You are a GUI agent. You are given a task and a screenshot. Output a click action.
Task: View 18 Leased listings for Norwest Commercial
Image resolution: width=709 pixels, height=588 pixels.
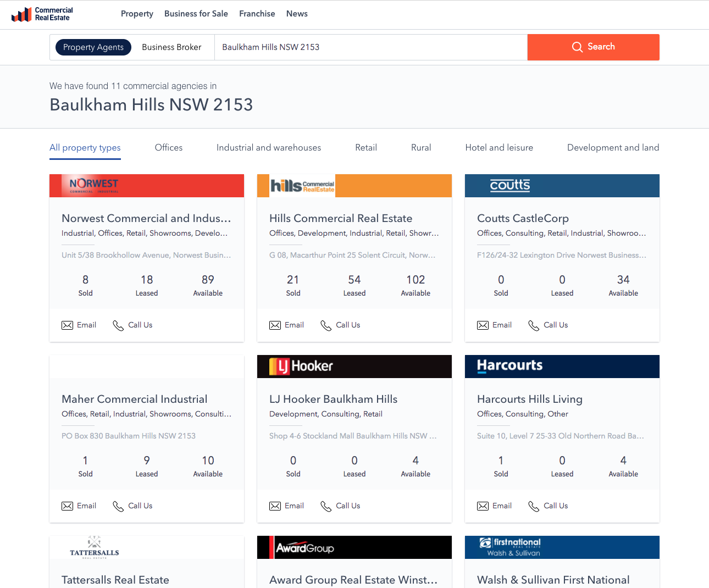(147, 286)
